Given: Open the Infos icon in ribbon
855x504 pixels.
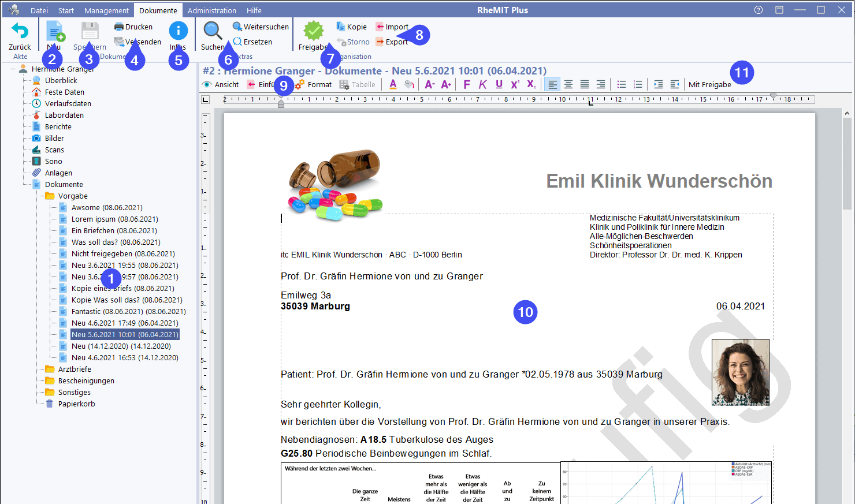Looking at the screenshot, I should coord(178,31).
